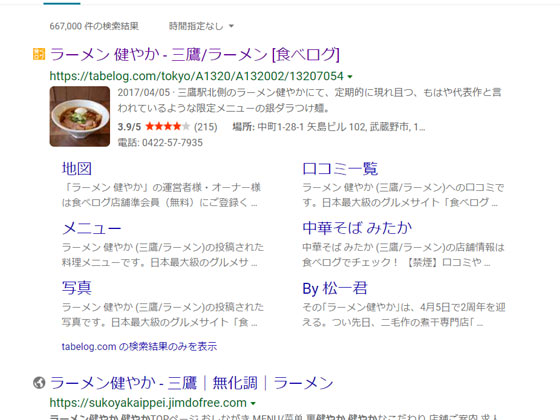The width and height of the screenshot is (560, 420).
Task: Expand the arrow next to tabelog.com URL
Action: pos(350,76)
